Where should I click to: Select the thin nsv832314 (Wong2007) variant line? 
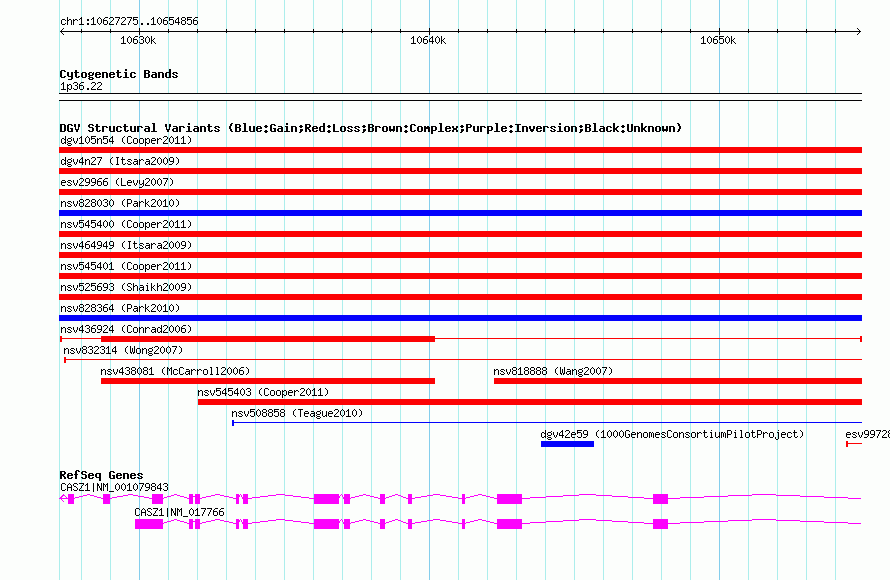click(x=463, y=360)
